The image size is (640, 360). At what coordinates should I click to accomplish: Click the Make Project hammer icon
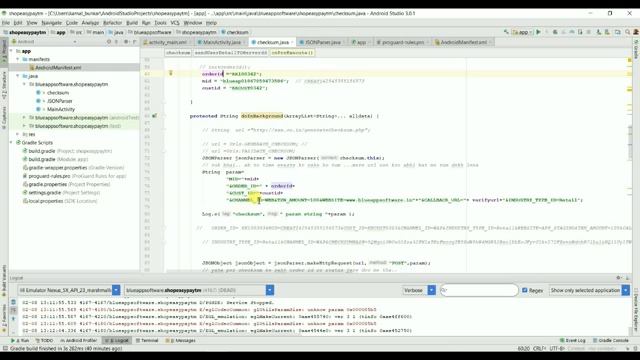point(506,32)
